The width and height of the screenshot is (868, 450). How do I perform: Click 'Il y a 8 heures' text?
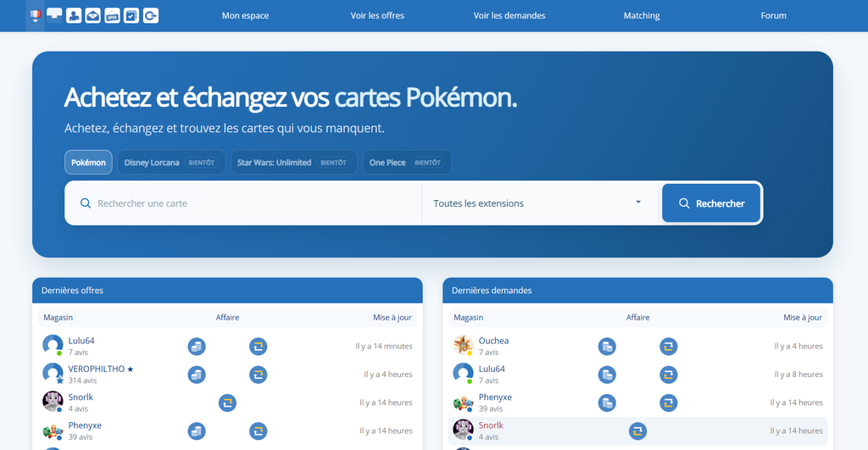[798, 375]
